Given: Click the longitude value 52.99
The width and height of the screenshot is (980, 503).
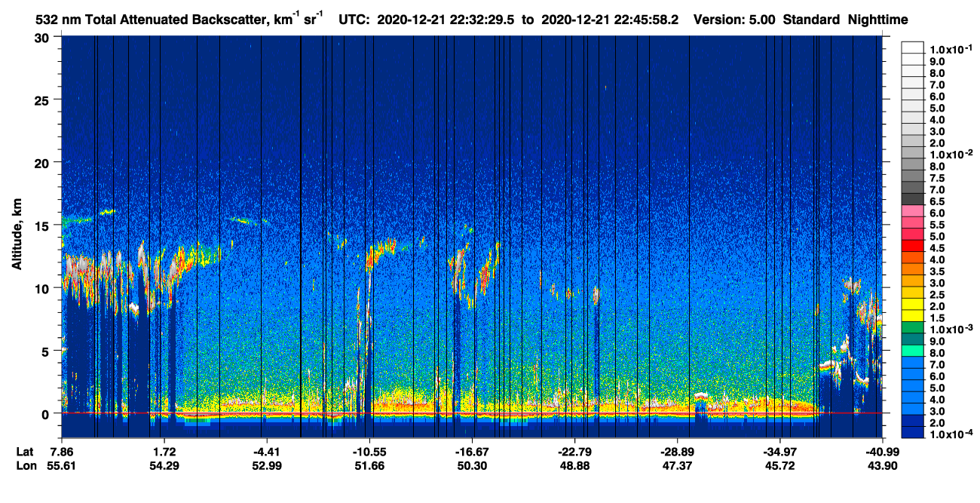Looking at the screenshot, I should pos(267,466).
